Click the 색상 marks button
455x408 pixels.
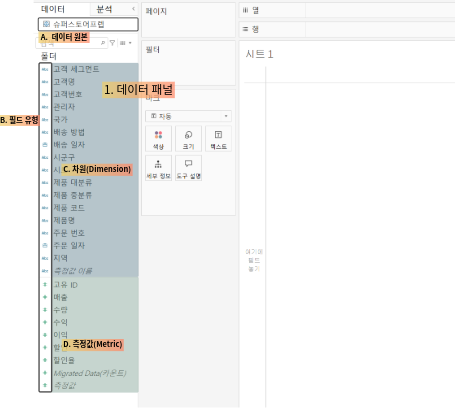click(158, 138)
